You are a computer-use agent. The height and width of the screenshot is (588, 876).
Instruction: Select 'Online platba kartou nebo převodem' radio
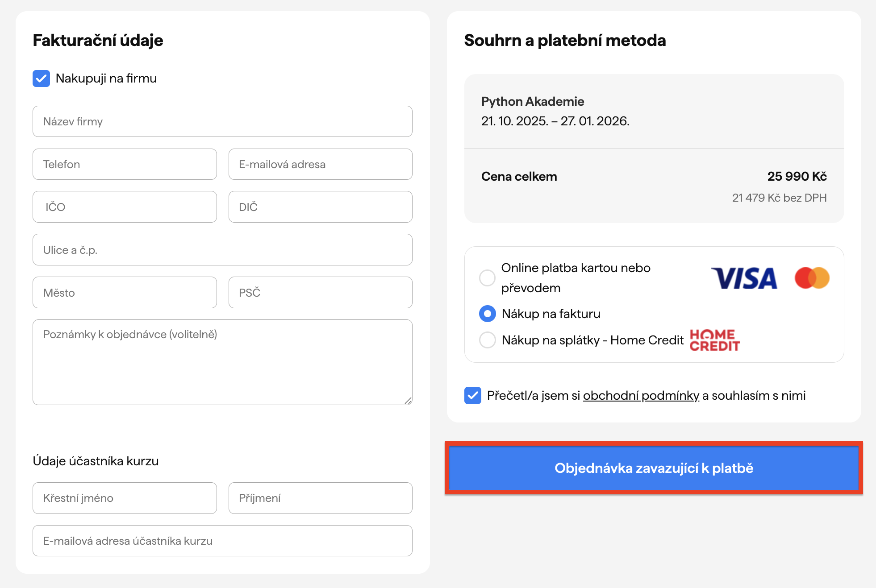coord(487,278)
